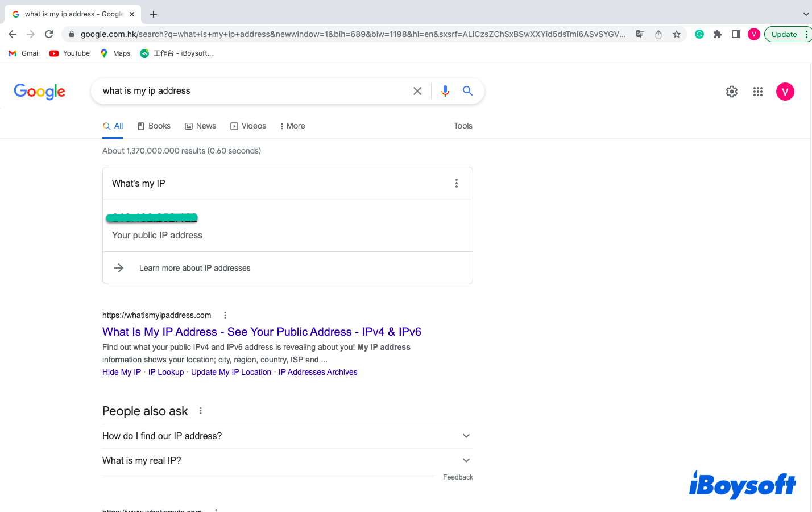The image size is (812, 512).
Task: Open the Chrome extensions puzzle icon
Action: tap(718, 34)
